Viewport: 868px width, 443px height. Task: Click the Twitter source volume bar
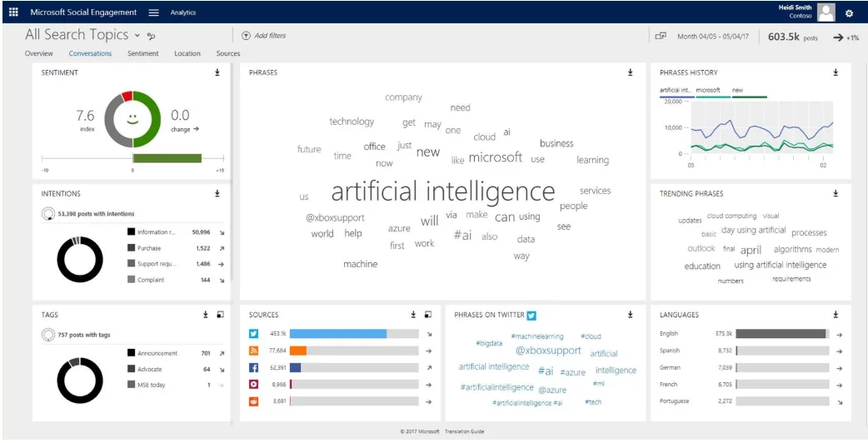(354, 334)
